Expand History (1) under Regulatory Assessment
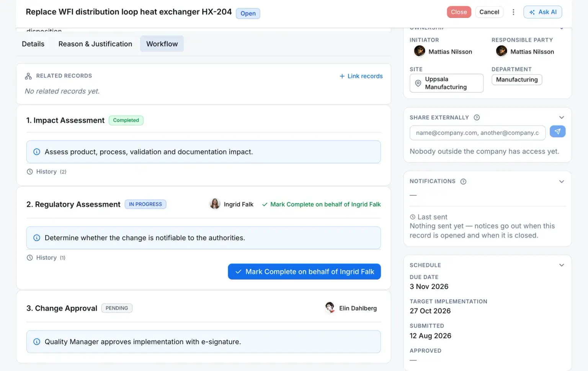588x371 pixels. click(46, 258)
